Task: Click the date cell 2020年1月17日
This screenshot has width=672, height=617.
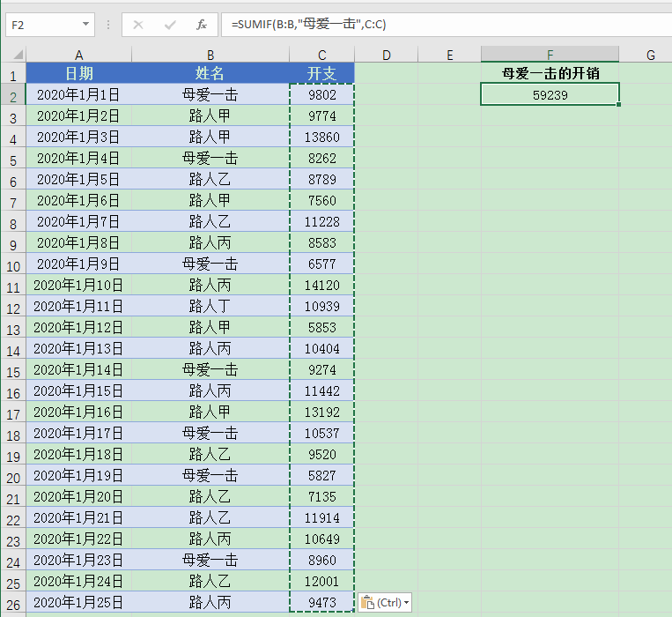Action: pyautogui.click(x=79, y=433)
